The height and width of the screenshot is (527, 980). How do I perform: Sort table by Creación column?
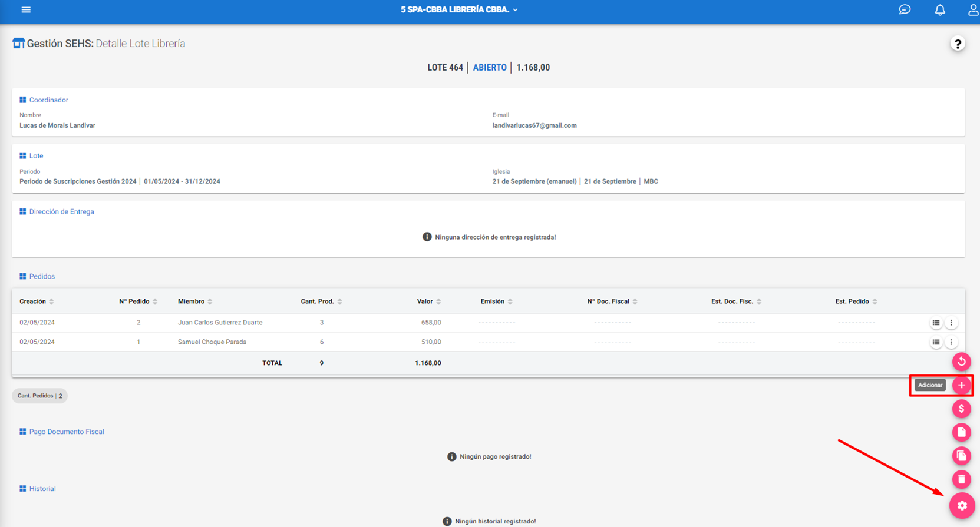[x=37, y=301]
